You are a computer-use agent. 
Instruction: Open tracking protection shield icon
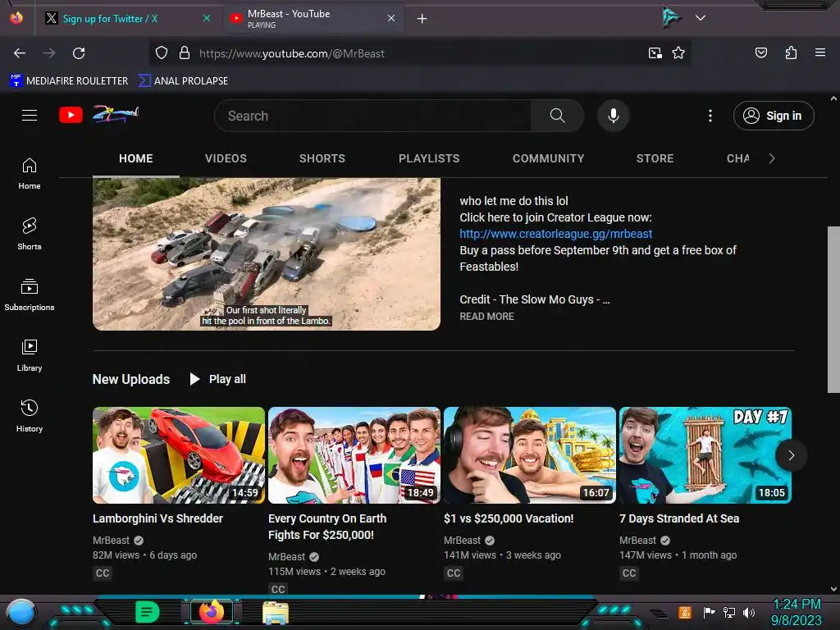coord(162,53)
